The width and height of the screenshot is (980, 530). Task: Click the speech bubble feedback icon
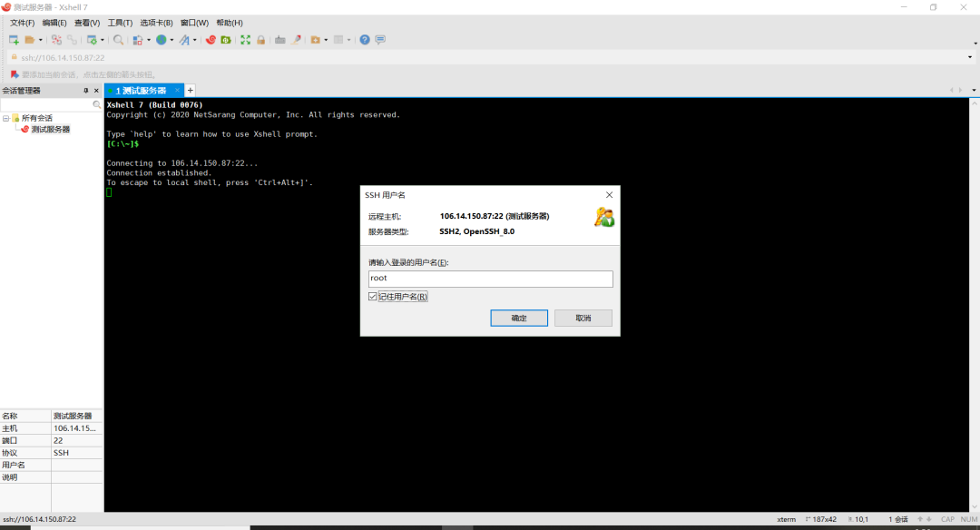380,40
